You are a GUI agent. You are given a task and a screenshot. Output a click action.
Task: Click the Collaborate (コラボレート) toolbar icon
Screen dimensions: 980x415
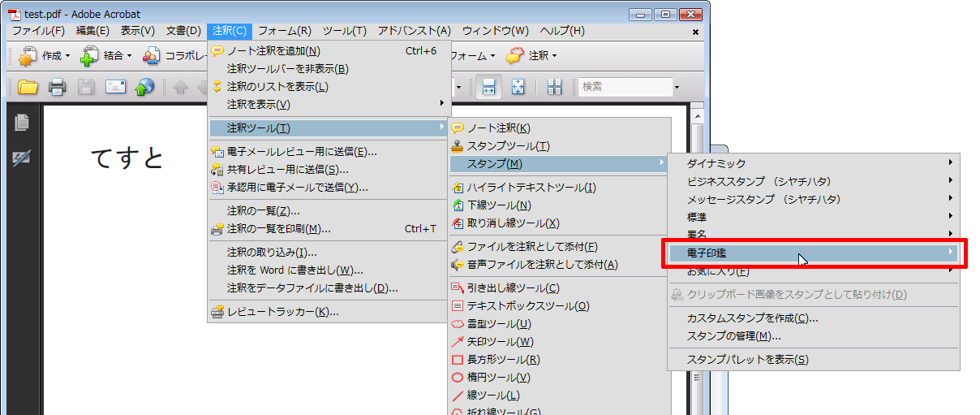tap(152, 56)
